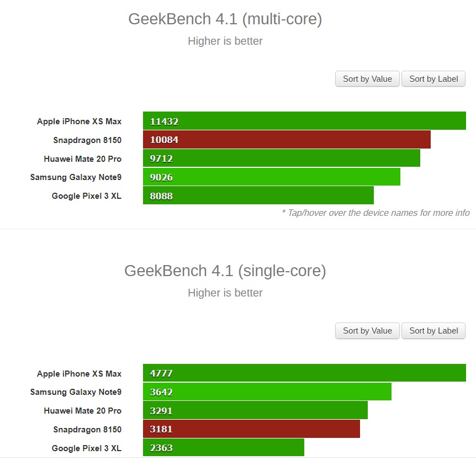Click Sort by Label for single-core chart

click(x=433, y=330)
